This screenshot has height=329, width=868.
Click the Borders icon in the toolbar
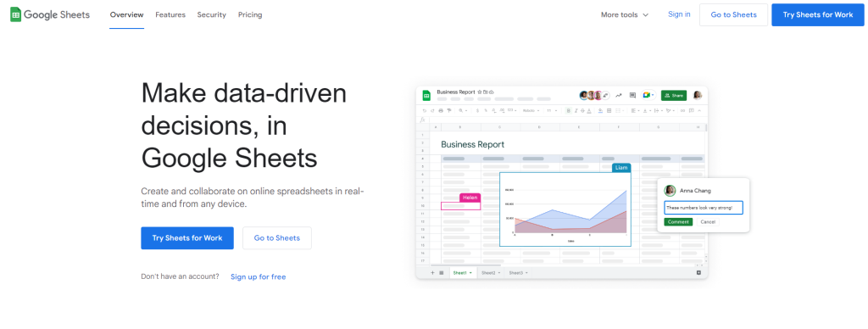click(x=609, y=111)
